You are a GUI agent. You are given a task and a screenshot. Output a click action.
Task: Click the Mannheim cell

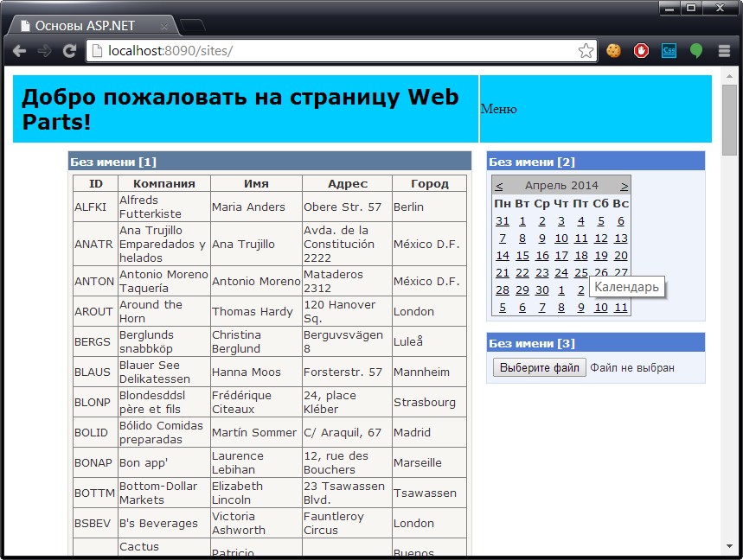[x=429, y=372]
